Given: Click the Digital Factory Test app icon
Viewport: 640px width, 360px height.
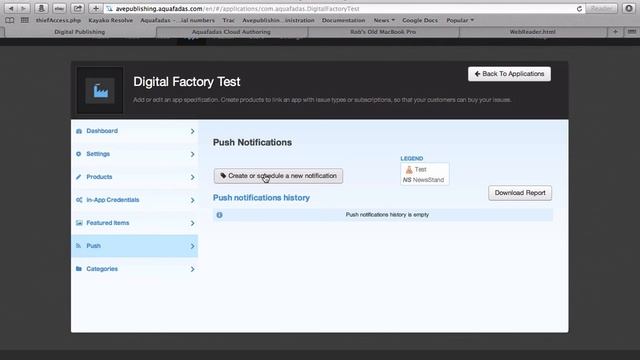Looking at the screenshot, I should tap(100, 90).
